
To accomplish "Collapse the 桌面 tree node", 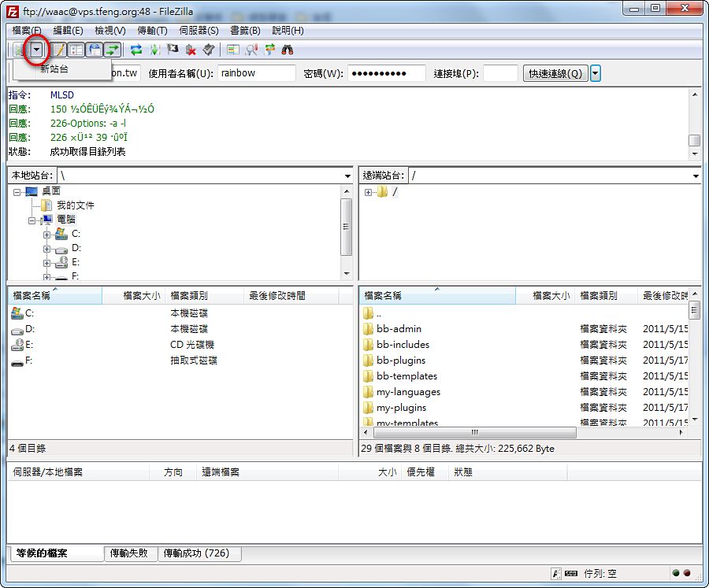I will coord(17,192).
